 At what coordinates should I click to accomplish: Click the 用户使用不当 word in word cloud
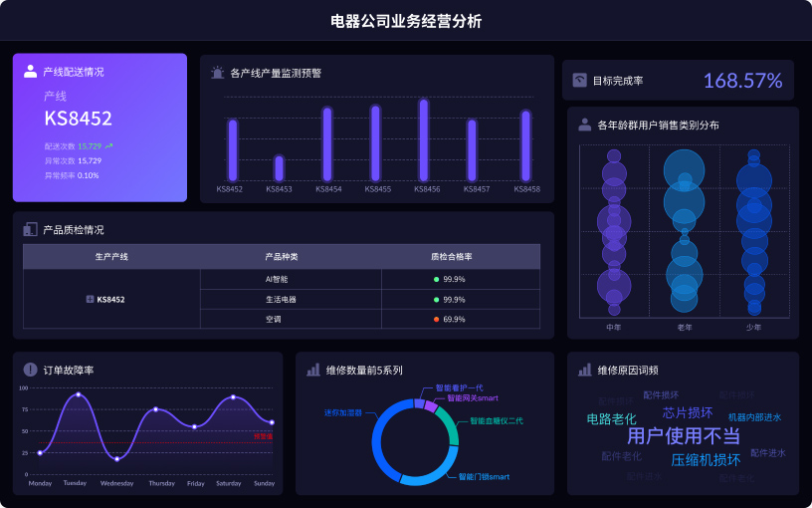click(683, 436)
